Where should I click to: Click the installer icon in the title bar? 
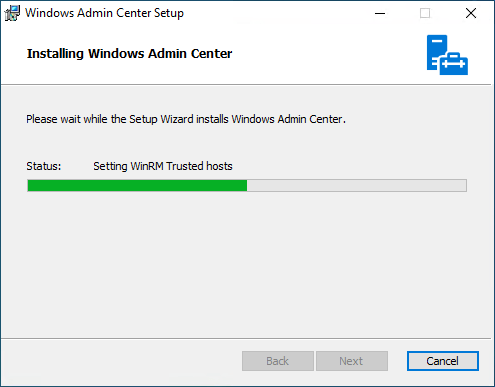(12, 13)
